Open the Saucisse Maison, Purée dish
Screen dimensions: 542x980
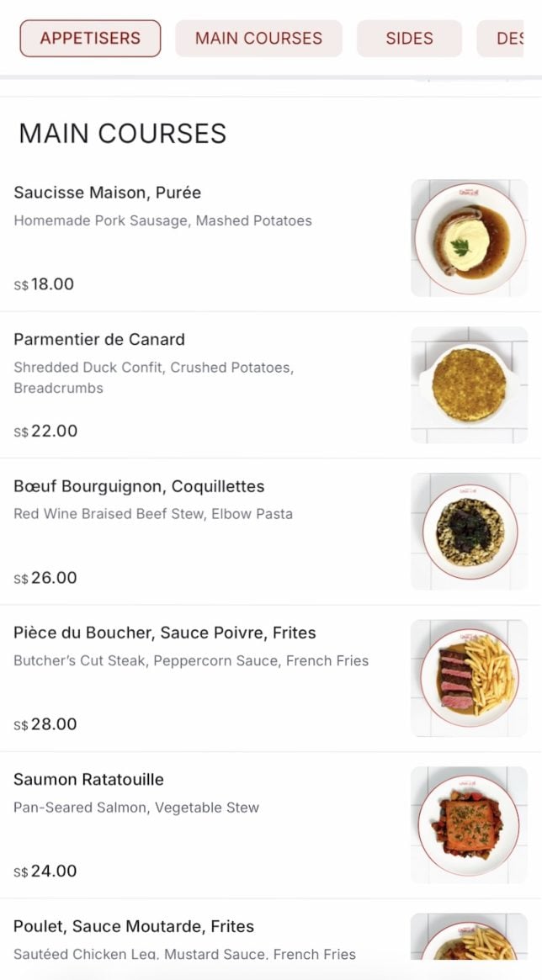(108, 193)
